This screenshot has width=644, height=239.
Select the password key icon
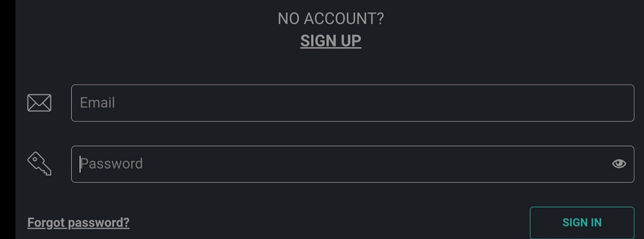point(40,163)
